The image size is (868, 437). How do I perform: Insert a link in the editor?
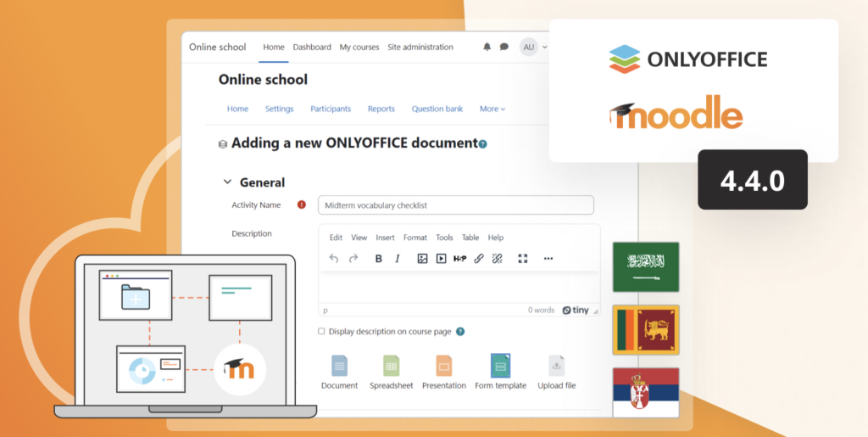(x=479, y=259)
